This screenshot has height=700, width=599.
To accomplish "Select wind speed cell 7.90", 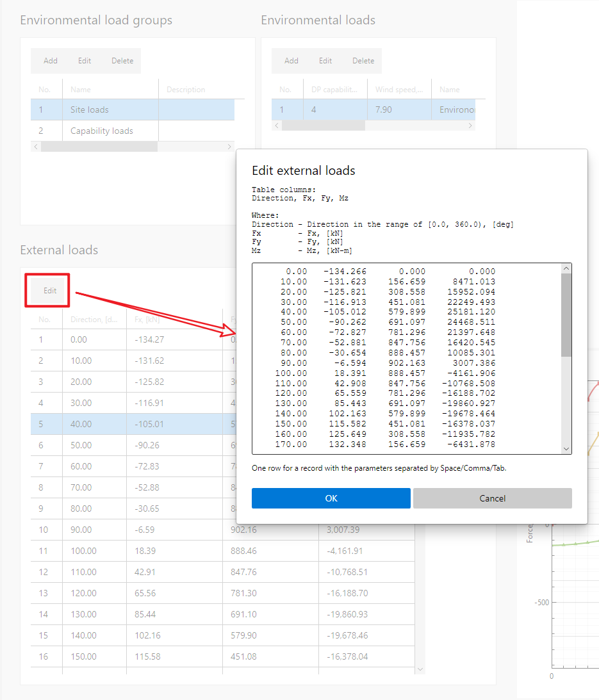I will [x=399, y=110].
